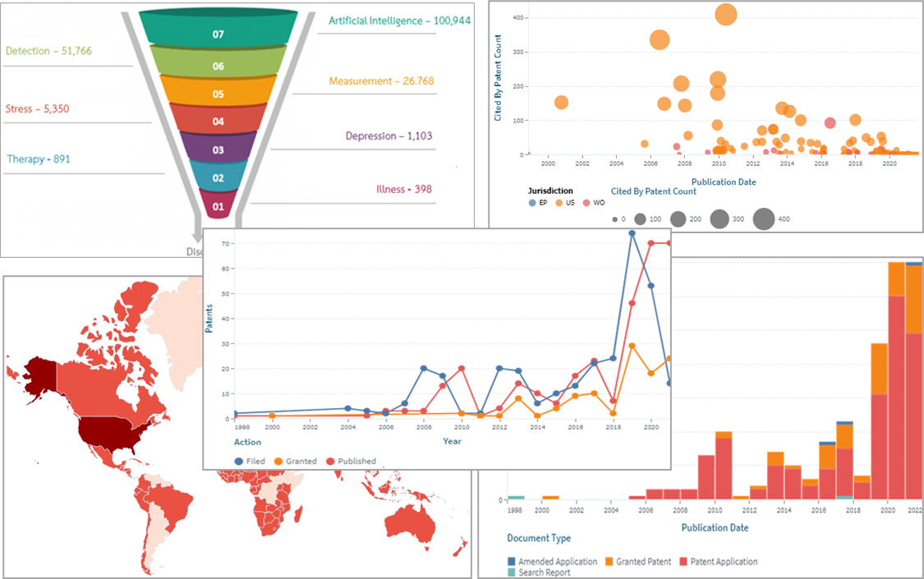Select the light green funnel segment 06
This screenshot has width=924, height=579.
pyautogui.click(x=218, y=66)
